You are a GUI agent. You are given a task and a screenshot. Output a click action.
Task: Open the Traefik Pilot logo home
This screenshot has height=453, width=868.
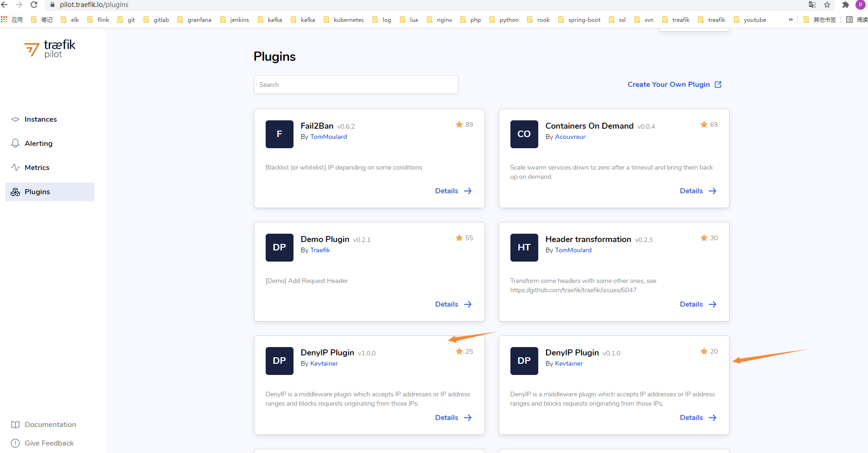point(50,48)
